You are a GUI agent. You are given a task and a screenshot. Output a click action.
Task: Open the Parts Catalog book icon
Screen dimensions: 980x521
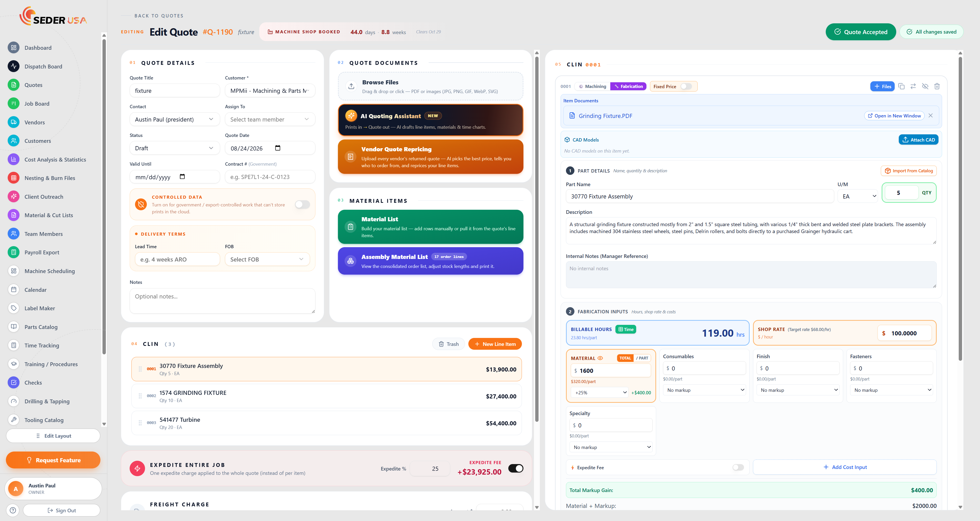pyautogui.click(x=14, y=327)
